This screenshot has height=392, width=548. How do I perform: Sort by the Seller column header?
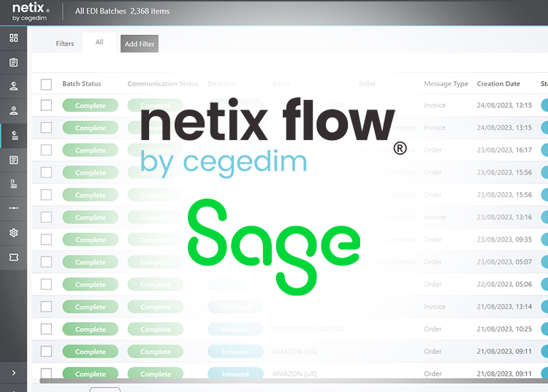(x=367, y=84)
